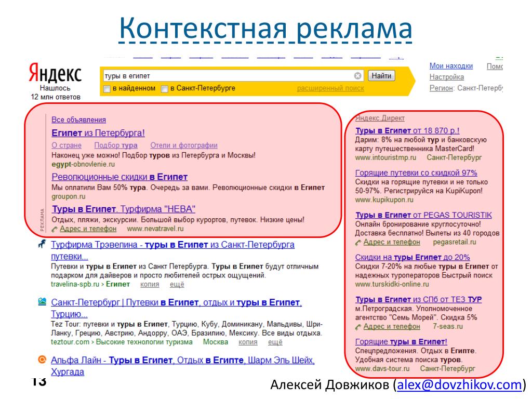Open the 'Горящие туры в Египет!' ad
The image size is (532, 399).
(401, 342)
